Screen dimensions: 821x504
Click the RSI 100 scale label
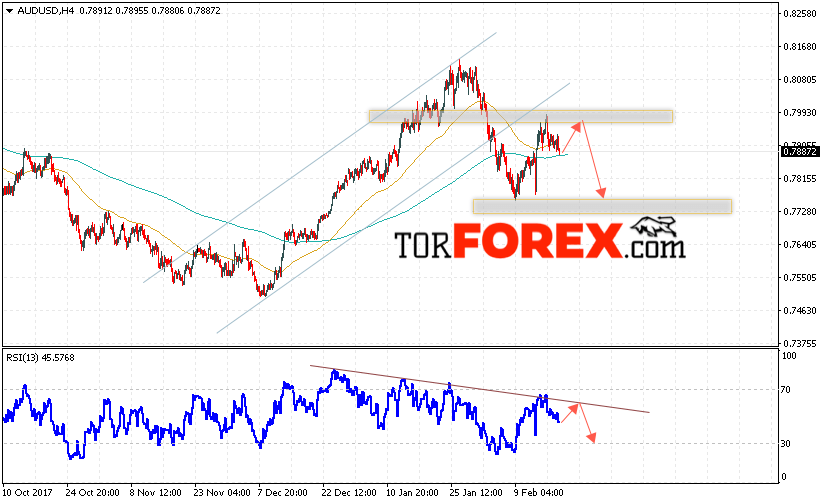click(x=789, y=356)
